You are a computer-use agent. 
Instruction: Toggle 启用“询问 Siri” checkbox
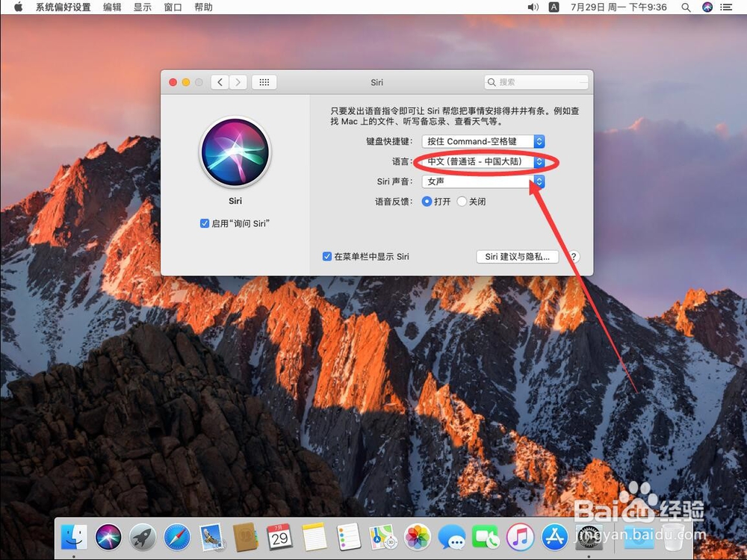click(x=205, y=223)
